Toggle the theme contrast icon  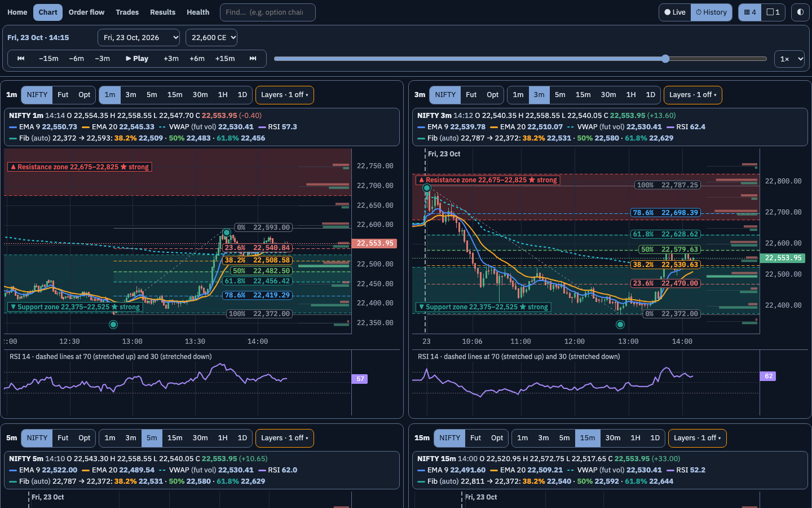pos(800,12)
